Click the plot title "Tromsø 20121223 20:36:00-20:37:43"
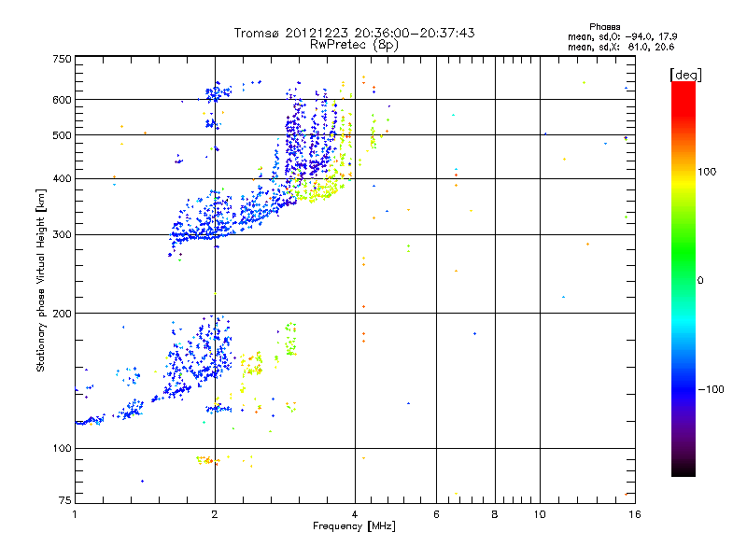747x560 pixels. [x=354, y=33]
